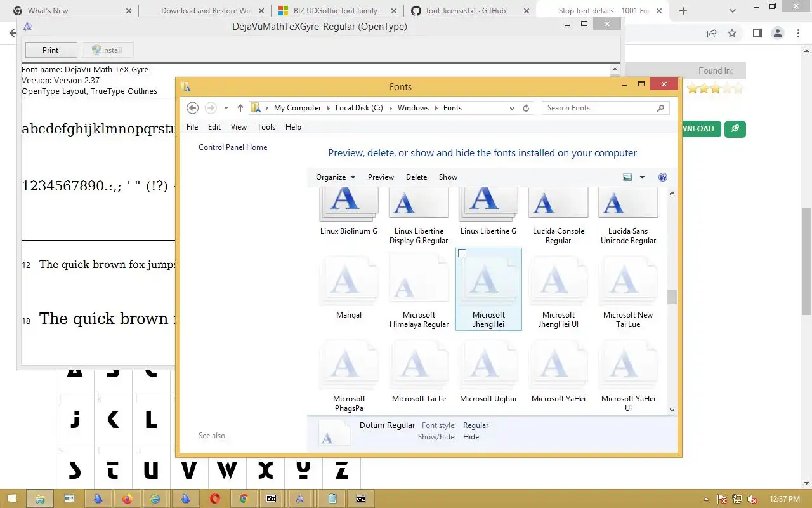Refresh the Fonts folder address bar
Viewport: 812px width, 508px height.
pos(526,108)
